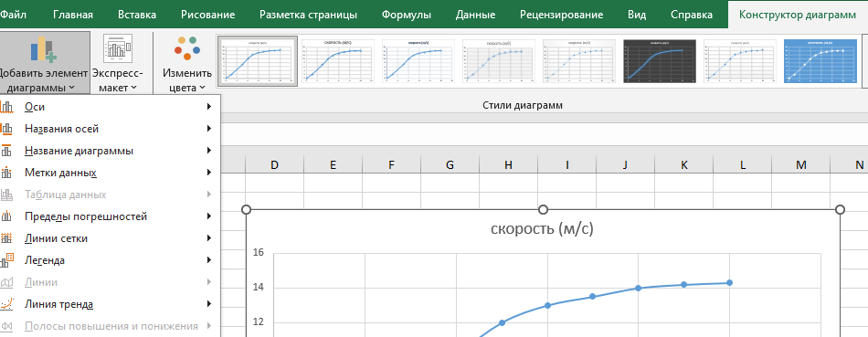Screen dimensions: 868x337
Task: Switch to the Главная tab
Action: pyautogui.click(x=73, y=15)
